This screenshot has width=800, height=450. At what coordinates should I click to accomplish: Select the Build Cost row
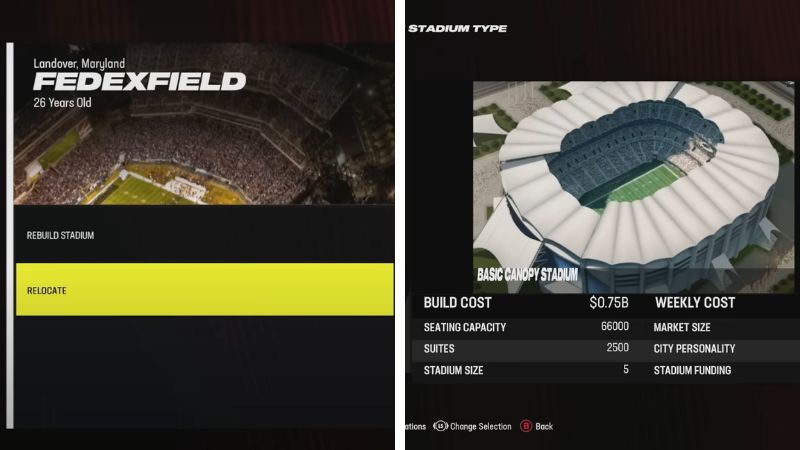[x=526, y=303]
